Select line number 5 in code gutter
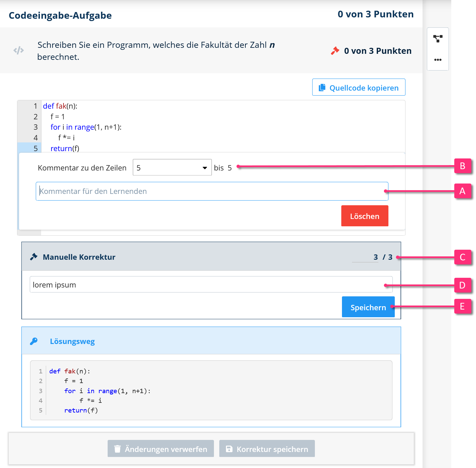Viewport: 476px width, 468px height. tap(36, 148)
